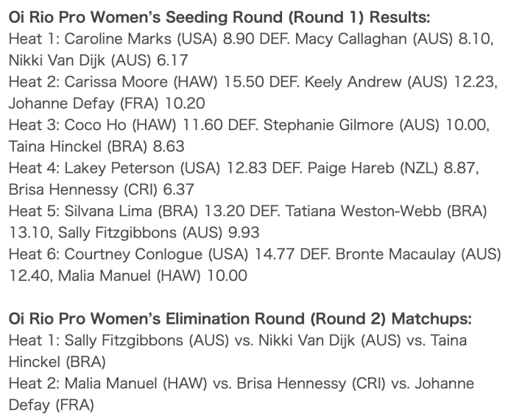The height and width of the screenshot is (420, 511).
Task: Click Brisa Hennessy (CRI) 6.37 line
Action: click(x=102, y=190)
